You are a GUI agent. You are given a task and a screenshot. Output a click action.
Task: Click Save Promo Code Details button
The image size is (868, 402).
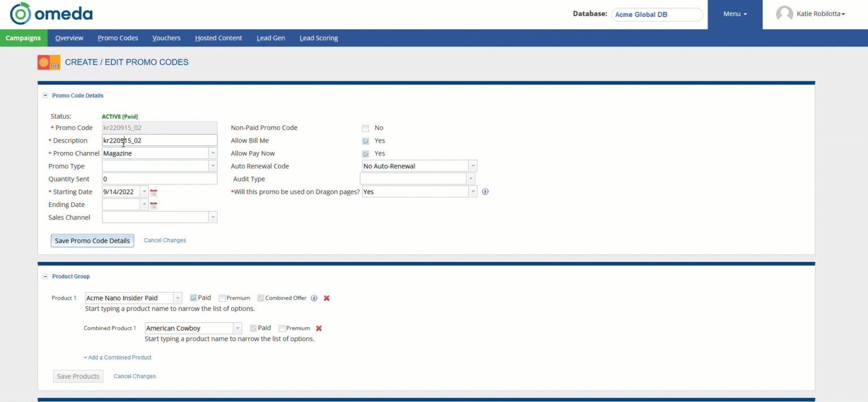pos(92,240)
